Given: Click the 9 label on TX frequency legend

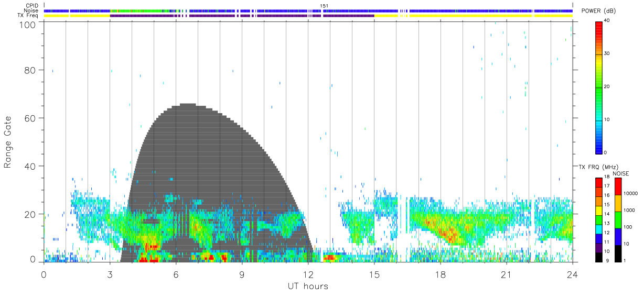Looking at the screenshot, I should [x=606, y=261].
